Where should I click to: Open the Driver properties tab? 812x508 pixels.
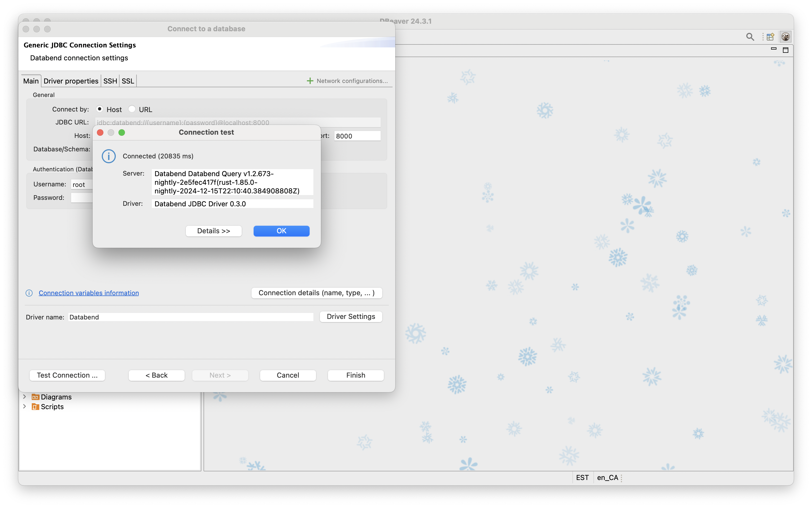tap(71, 81)
